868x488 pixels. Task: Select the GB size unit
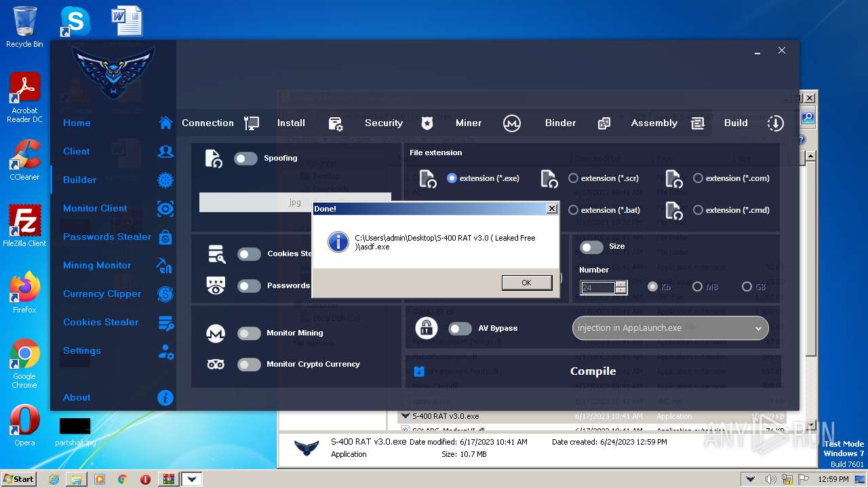click(747, 287)
